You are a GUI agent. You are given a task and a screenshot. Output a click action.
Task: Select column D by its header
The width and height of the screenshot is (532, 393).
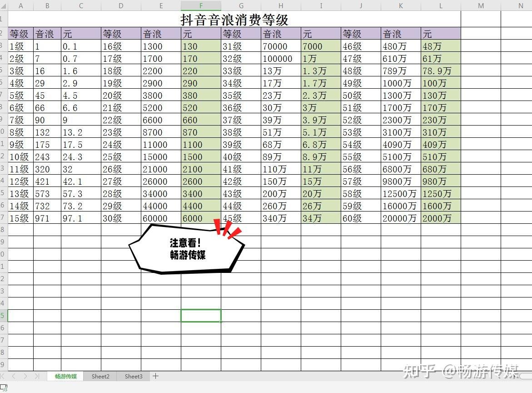click(x=121, y=5)
